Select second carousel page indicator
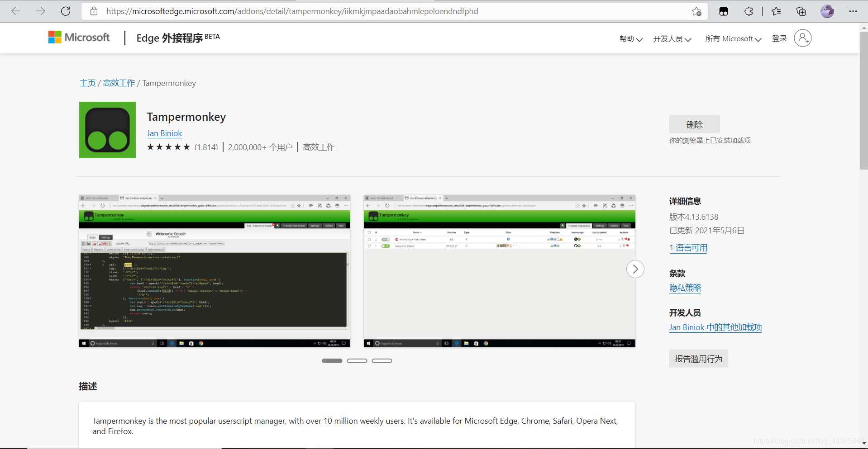This screenshot has width=868, height=449. pyautogui.click(x=357, y=361)
